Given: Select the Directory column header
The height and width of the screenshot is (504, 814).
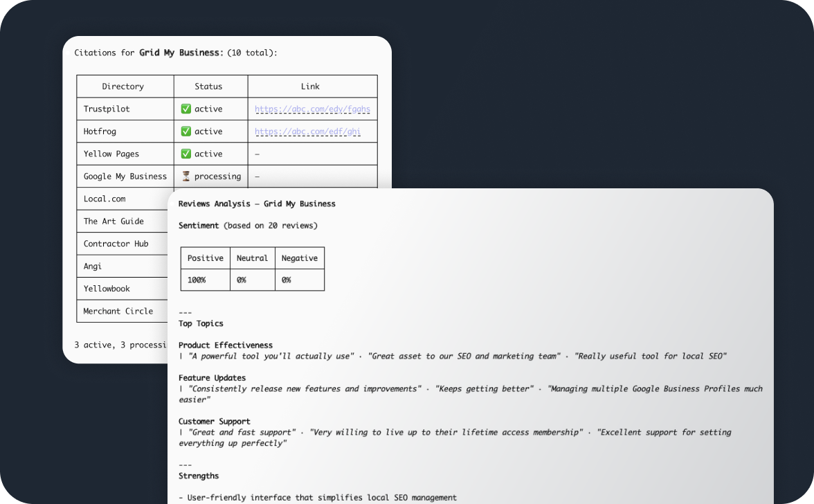Looking at the screenshot, I should tap(123, 86).
